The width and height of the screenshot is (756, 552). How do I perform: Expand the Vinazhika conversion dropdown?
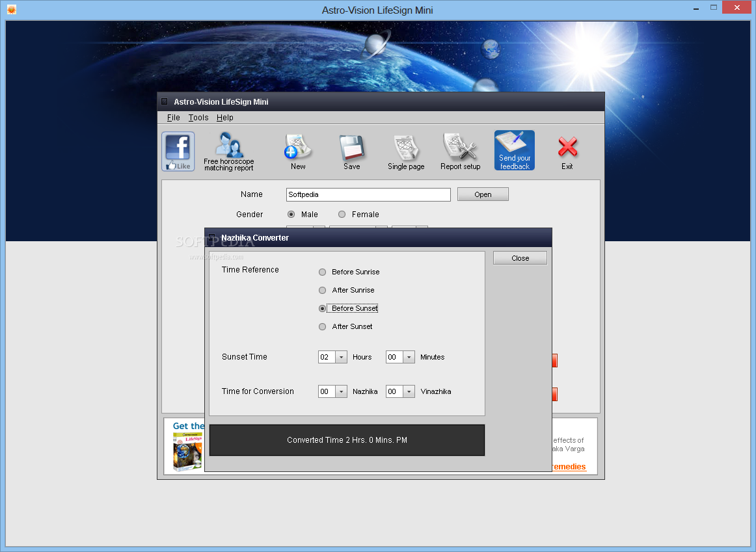pyautogui.click(x=409, y=391)
